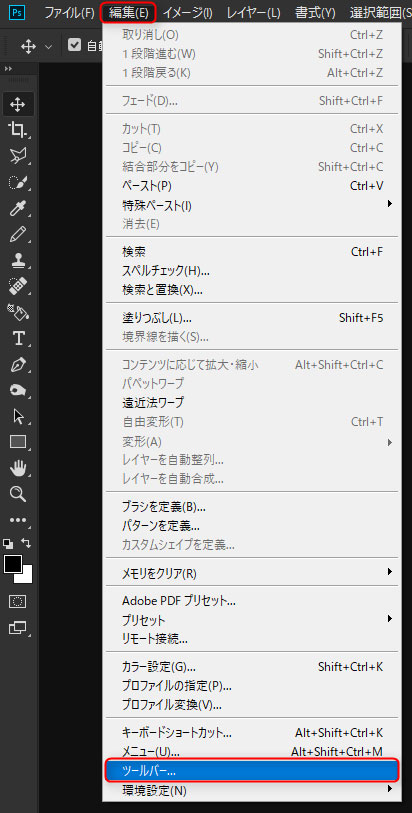
Task: Select the Quick Selection brush tool
Action: pos(18,182)
